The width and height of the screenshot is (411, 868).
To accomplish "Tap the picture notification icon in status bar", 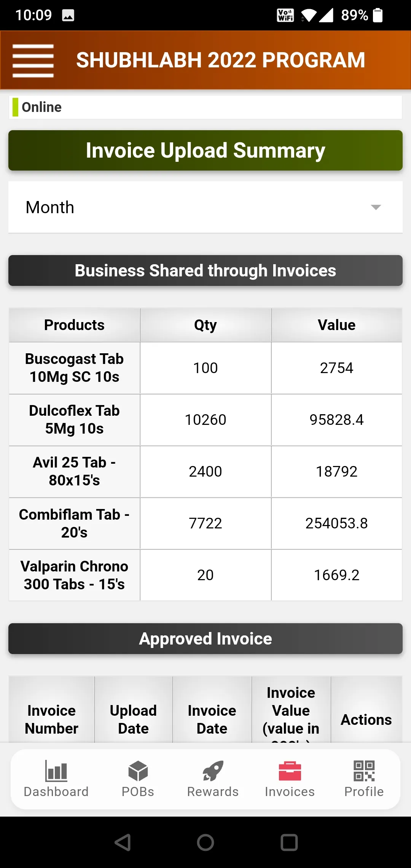I will pos(68,15).
